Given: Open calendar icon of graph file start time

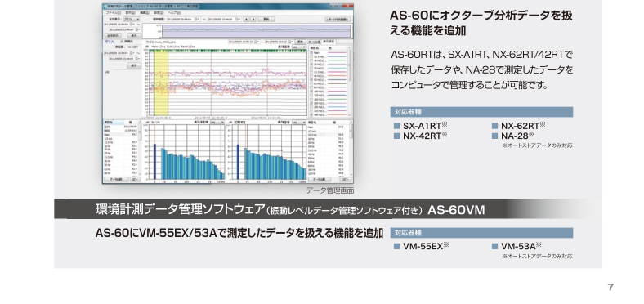Looking at the screenshot, I should (x=256, y=42).
